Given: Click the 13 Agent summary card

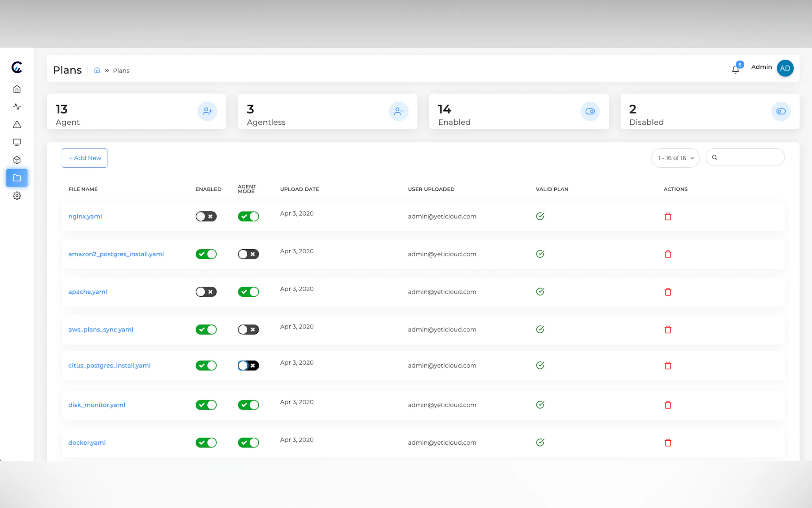Looking at the screenshot, I should point(136,111).
